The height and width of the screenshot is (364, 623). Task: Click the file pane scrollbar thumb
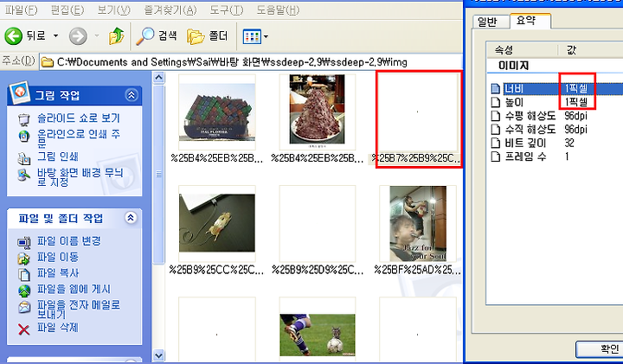tap(158, 175)
